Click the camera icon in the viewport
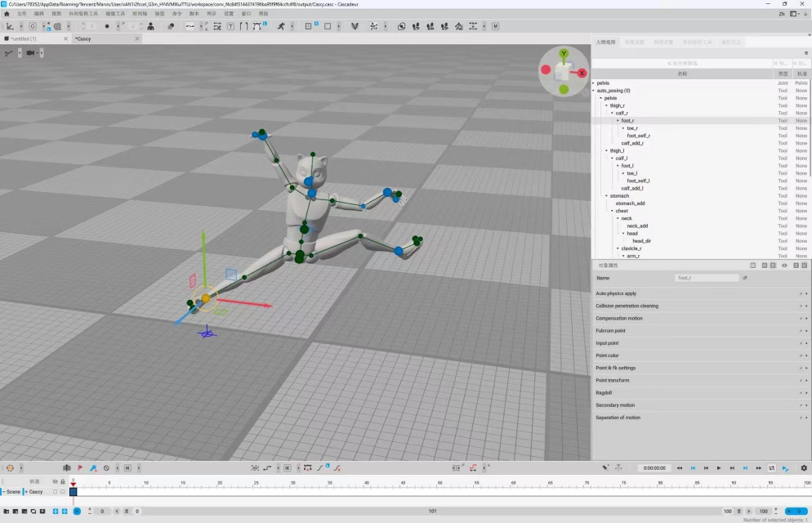812x523 pixels. click(30, 53)
